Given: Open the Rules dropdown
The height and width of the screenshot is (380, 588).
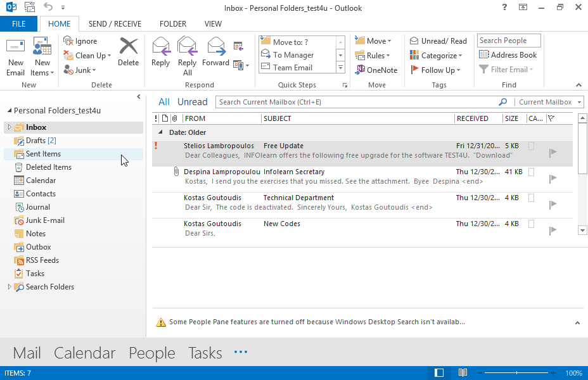Looking at the screenshot, I should [x=373, y=56].
